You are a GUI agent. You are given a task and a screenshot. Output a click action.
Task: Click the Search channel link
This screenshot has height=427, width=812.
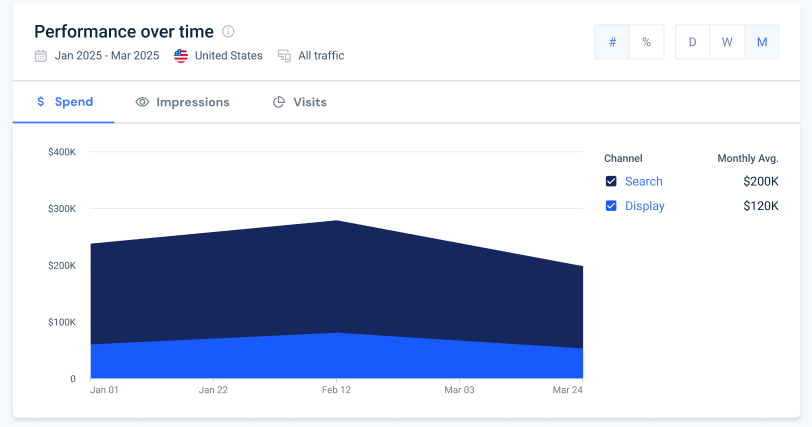pos(644,181)
